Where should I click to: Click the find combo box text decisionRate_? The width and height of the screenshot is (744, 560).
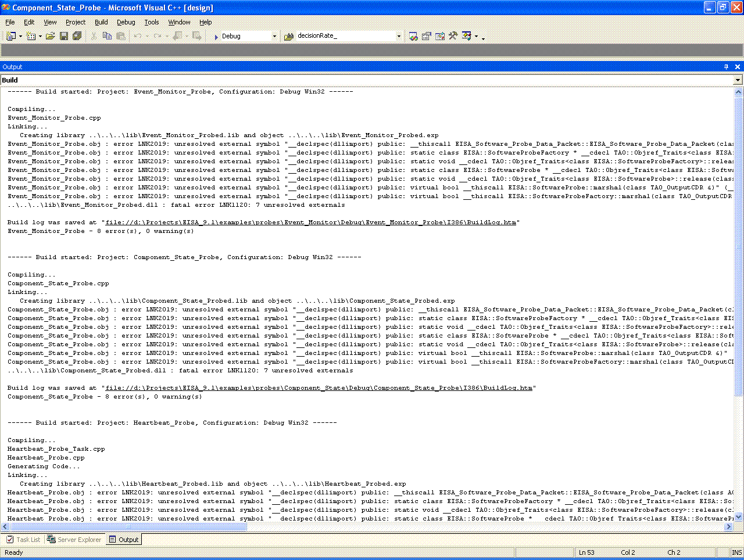(317, 35)
